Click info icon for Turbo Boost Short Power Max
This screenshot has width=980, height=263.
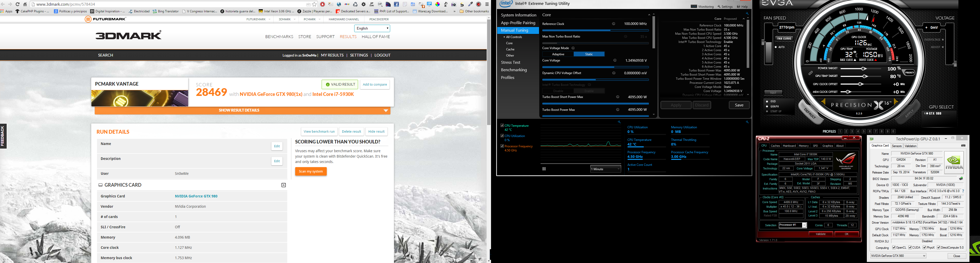coord(618,97)
